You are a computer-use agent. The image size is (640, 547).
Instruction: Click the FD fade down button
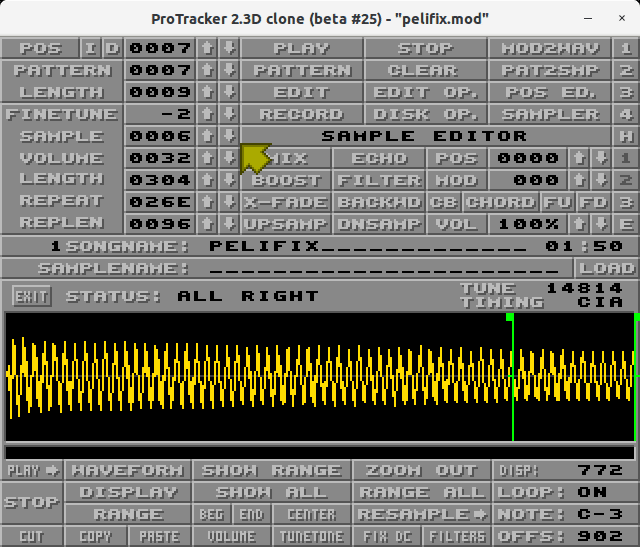point(593,202)
